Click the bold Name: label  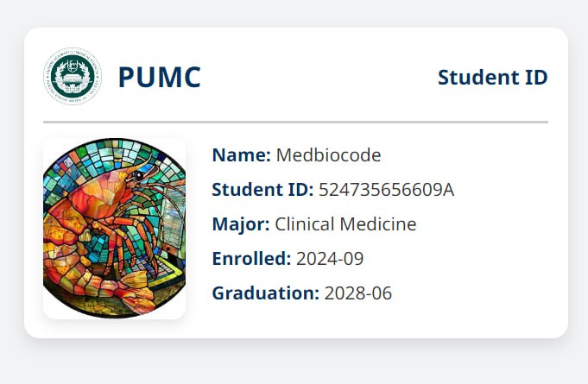click(x=241, y=155)
